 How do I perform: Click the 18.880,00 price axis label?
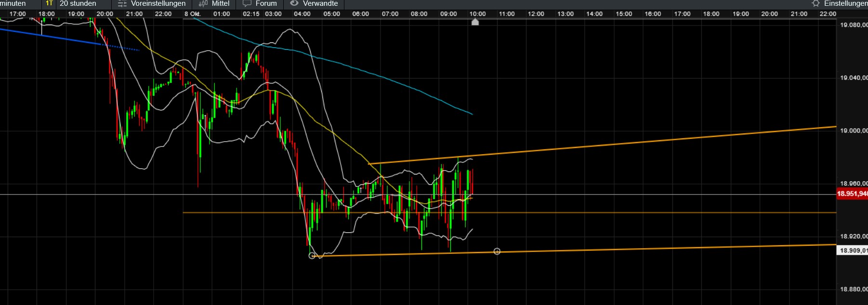(x=854, y=289)
